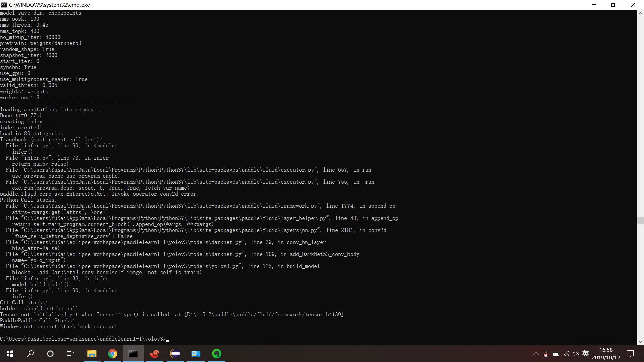Open Wi-Fi network status flyout
Screen dimensions: 644x362
[566, 354]
